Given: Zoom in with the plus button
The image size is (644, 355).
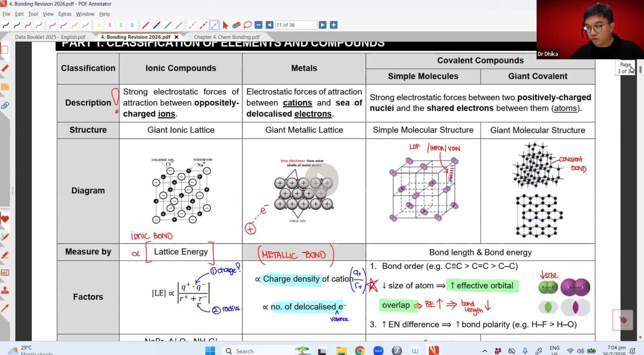Looking at the screenshot, I should click(333, 25).
